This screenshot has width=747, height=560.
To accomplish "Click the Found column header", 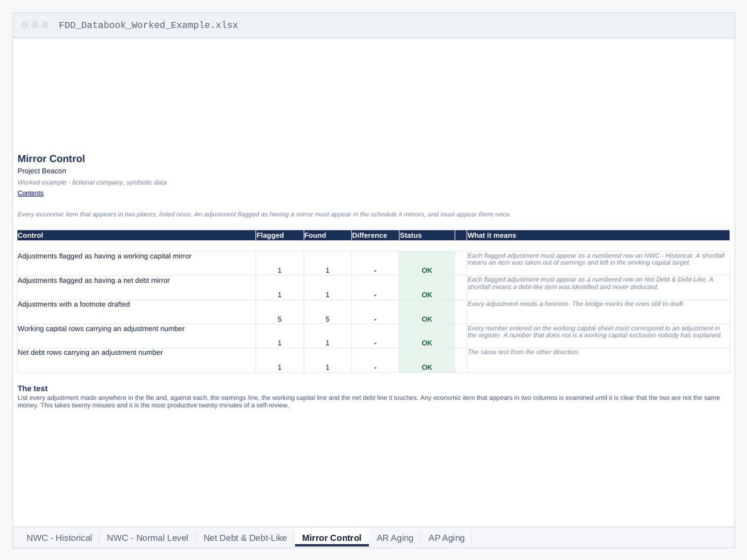I will pyautogui.click(x=327, y=235).
